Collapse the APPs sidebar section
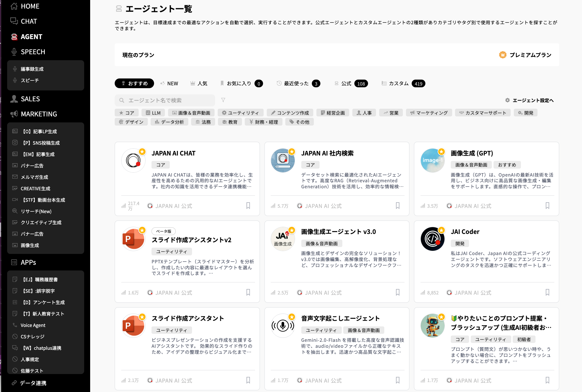This screenshot has height=392, width=582. tap(28, 262)
